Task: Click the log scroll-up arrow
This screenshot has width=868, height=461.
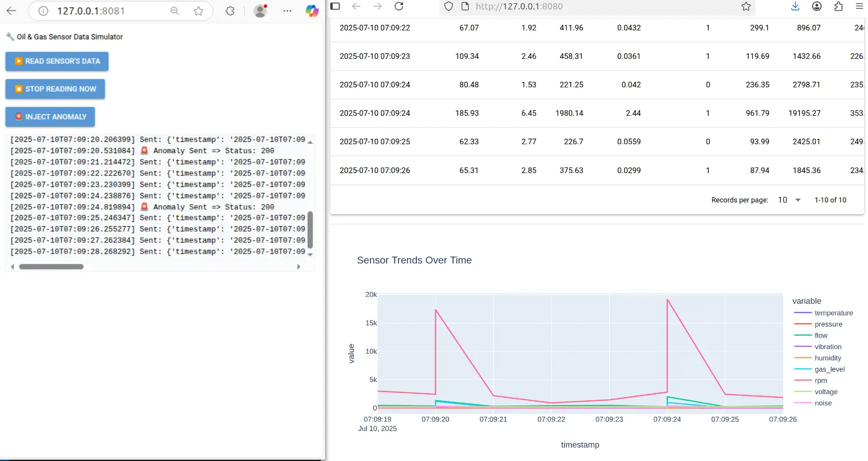Action: pyautogui.click(x=310, y=142)
